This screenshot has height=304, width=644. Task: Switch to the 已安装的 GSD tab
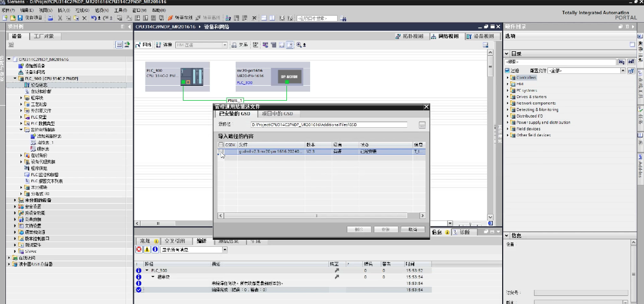pyautogui.click(x=235, y=114)
